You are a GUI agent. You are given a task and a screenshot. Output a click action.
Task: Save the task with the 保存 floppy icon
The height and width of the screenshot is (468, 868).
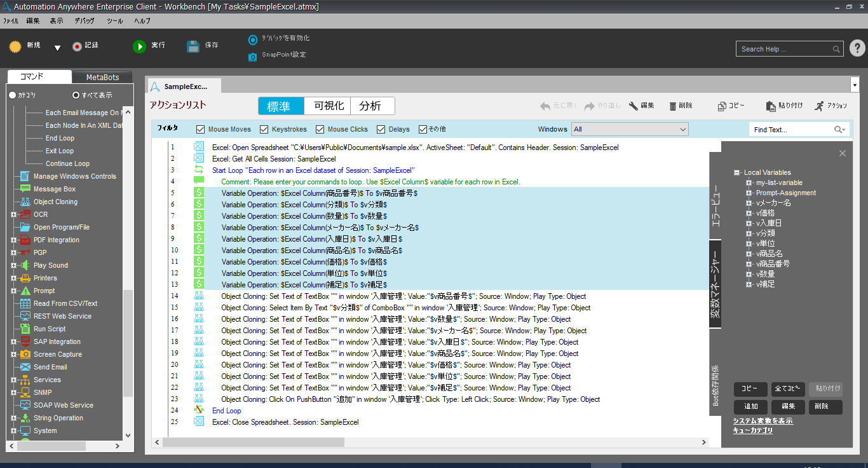[193, 46]
